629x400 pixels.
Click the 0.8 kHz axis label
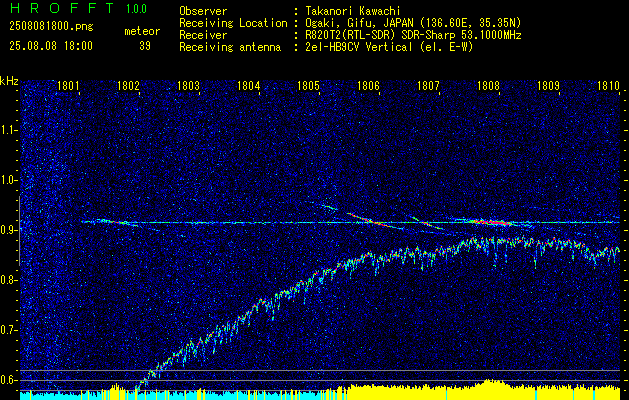coord(8,280)
